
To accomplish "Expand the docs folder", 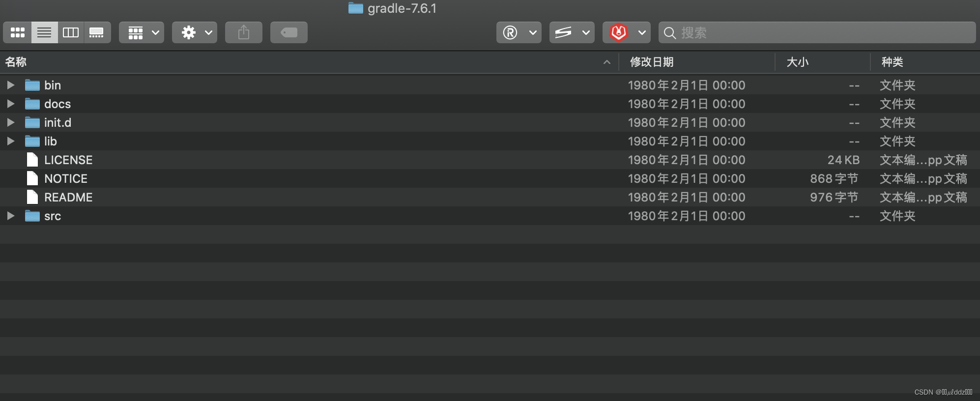I will (x=10, y=104).
